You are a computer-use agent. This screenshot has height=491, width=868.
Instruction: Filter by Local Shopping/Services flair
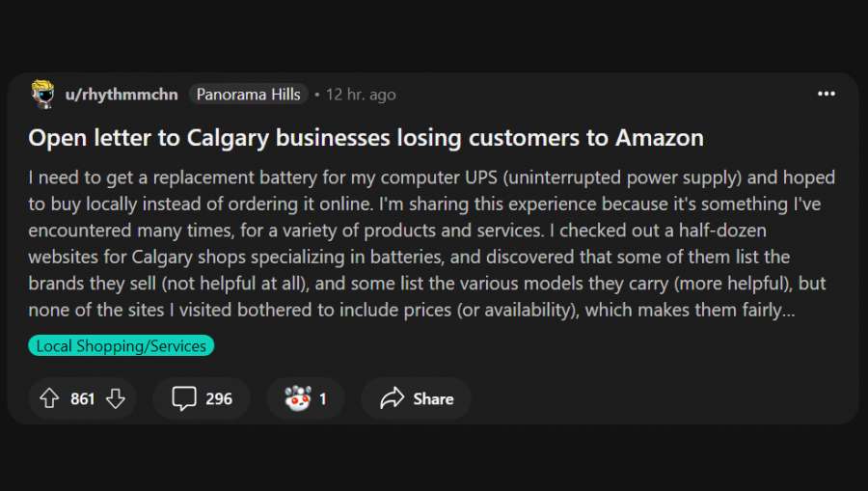click(122, 345)
